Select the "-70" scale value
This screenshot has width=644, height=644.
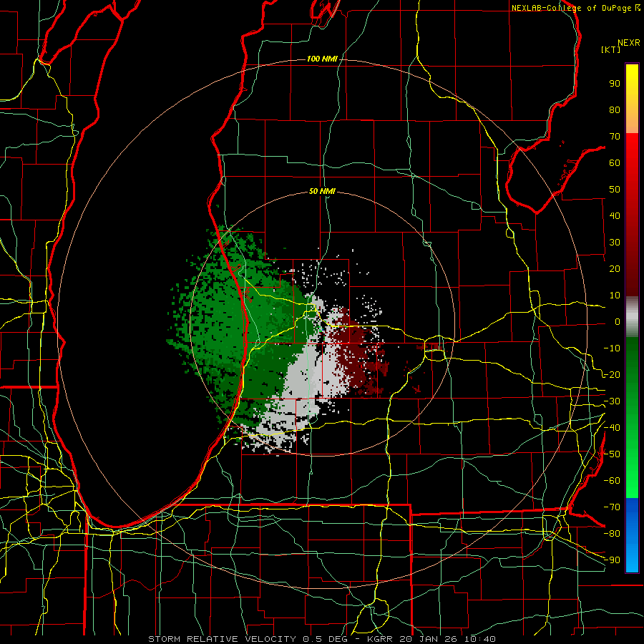click(612, 507)
